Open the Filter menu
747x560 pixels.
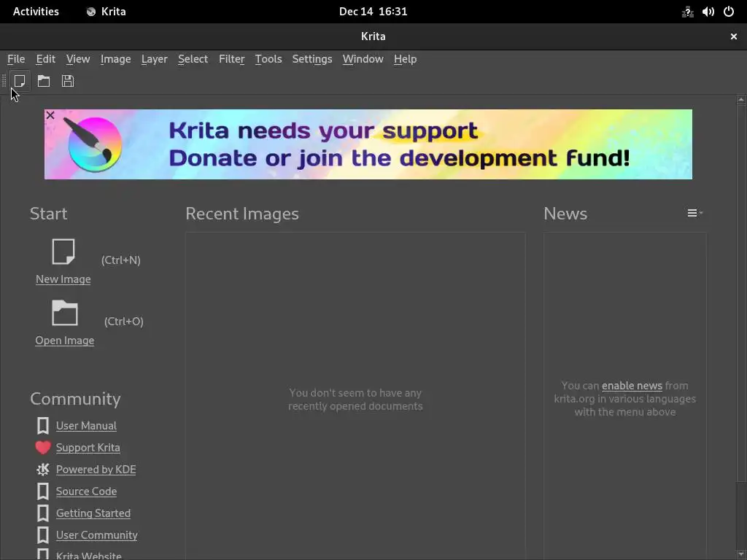point(231,59)
